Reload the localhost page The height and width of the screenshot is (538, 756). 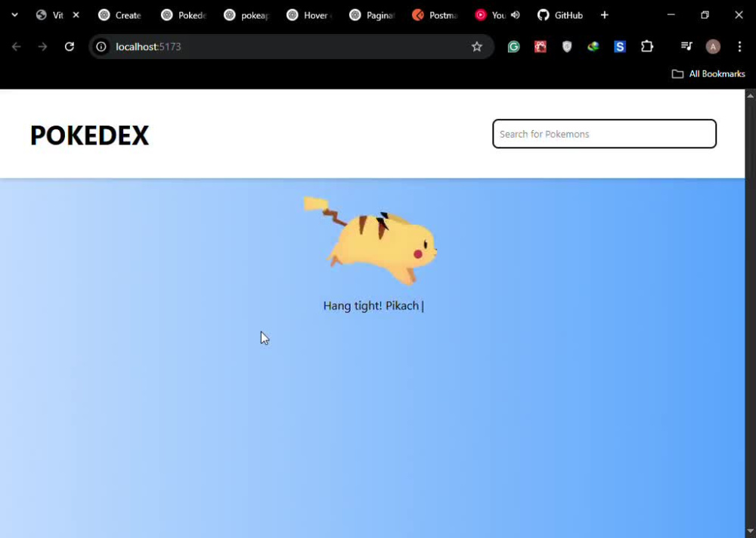click(x=70, y=46)
